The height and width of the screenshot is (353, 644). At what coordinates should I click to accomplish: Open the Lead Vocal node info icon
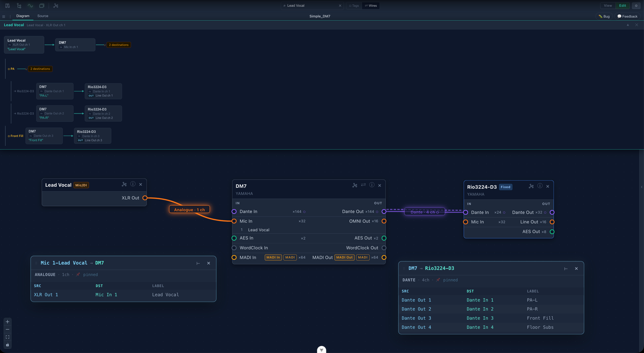pos(133,184)
